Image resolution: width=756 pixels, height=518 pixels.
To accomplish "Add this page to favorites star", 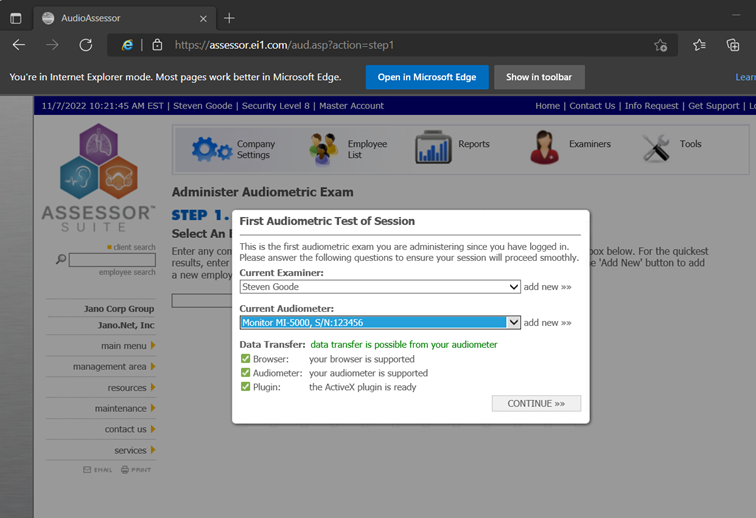I will [661, 45].
